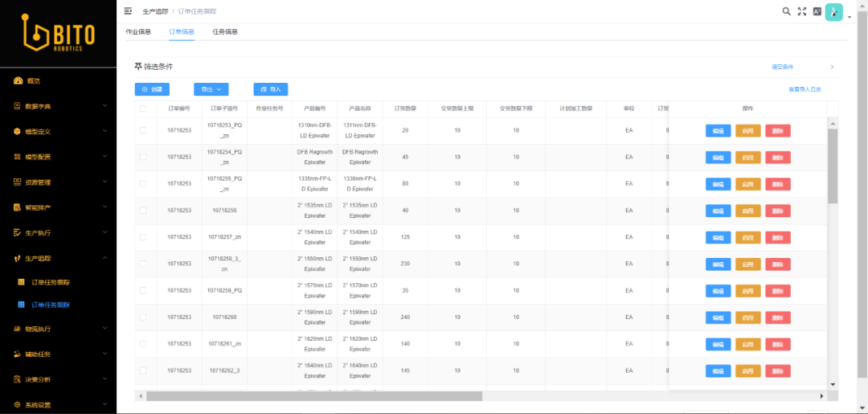Click the 系统设置 gear item
This screenshot has width=868, height=414.
37,404
